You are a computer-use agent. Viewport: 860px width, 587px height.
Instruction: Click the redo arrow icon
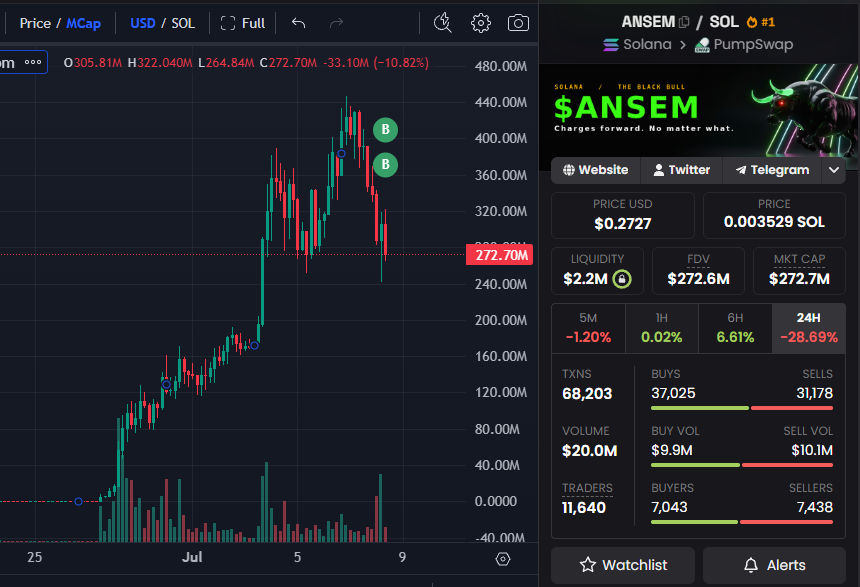[336, 23]
